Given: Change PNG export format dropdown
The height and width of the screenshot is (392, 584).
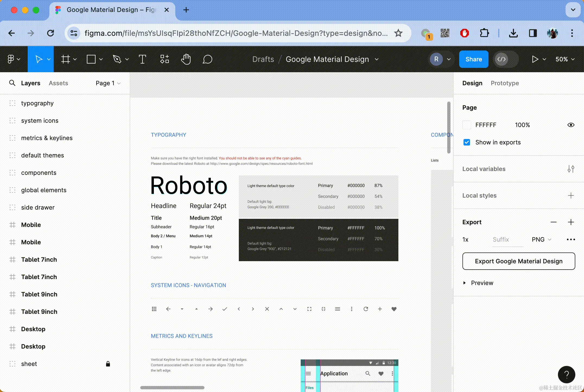Looking at the screenshot, I should 541,239.
